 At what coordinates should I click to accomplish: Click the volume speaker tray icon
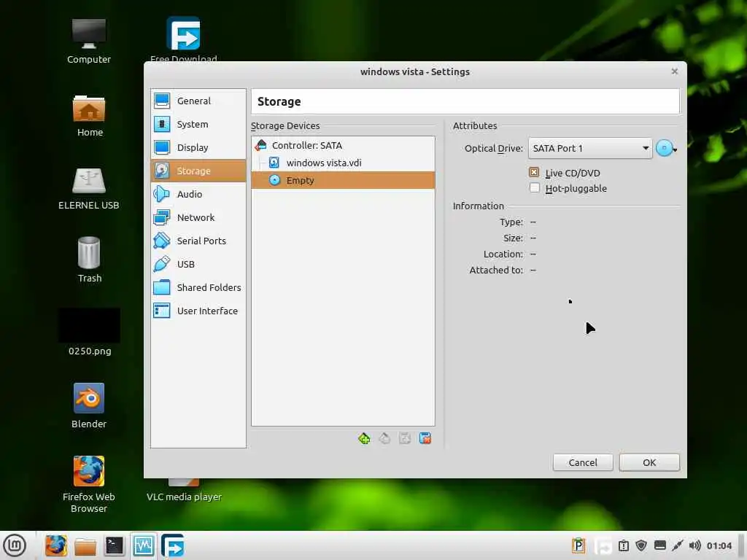[x=695, y=545]
